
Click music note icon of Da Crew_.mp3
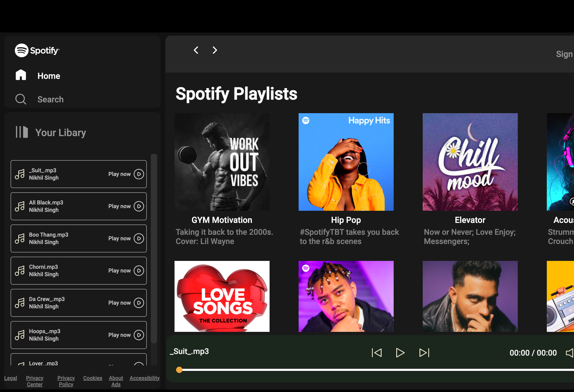point(20,303)
